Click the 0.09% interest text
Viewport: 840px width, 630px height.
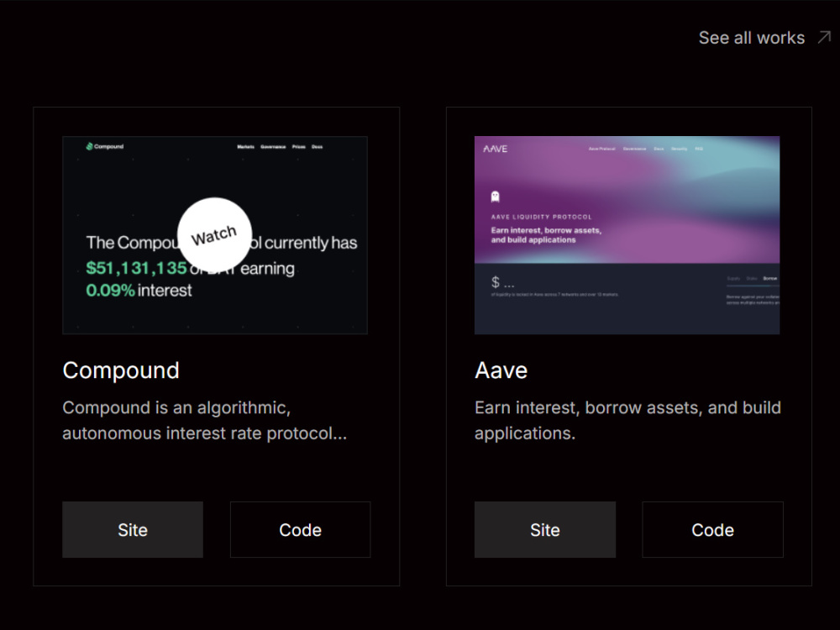tap(139, 291)
